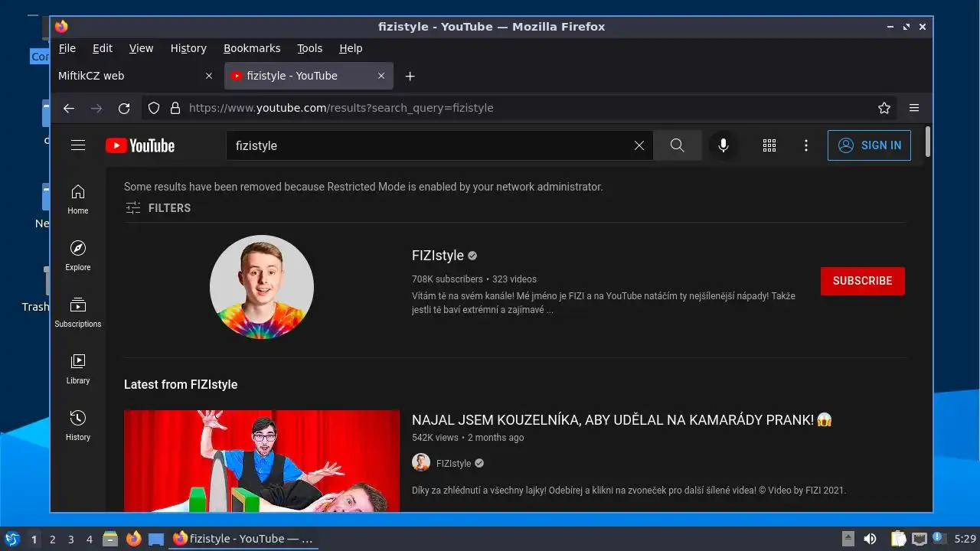
Task: Click FIZIstyle name under the video
Action: click(x=453, y=463)
